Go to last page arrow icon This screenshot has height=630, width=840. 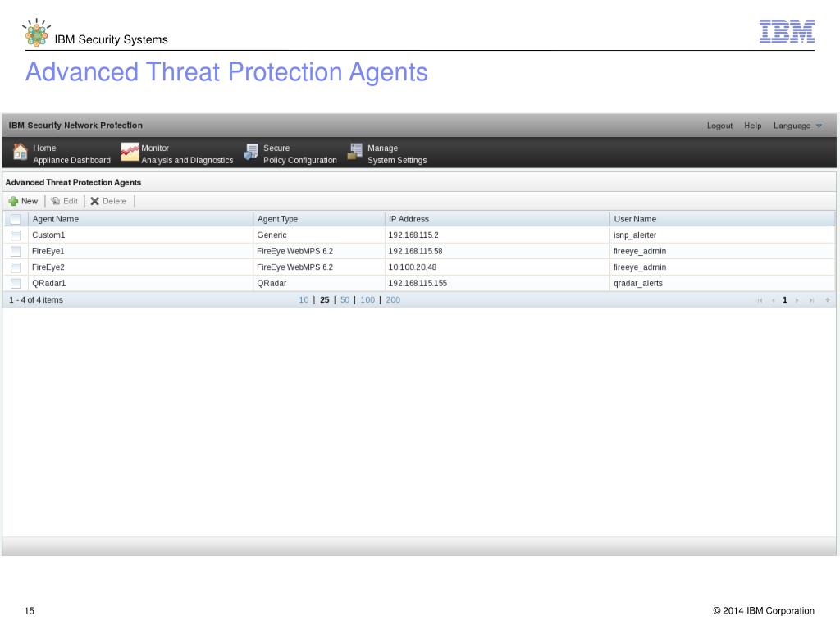pos(811,300)
